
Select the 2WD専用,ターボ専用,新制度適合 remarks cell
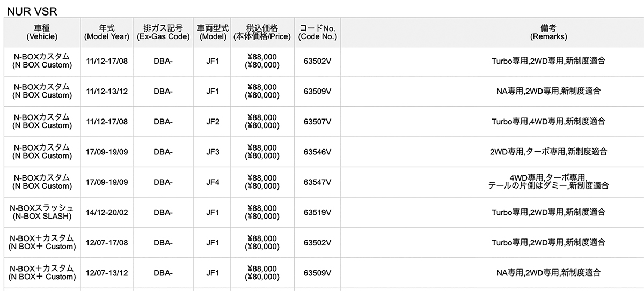pos(548,152)
